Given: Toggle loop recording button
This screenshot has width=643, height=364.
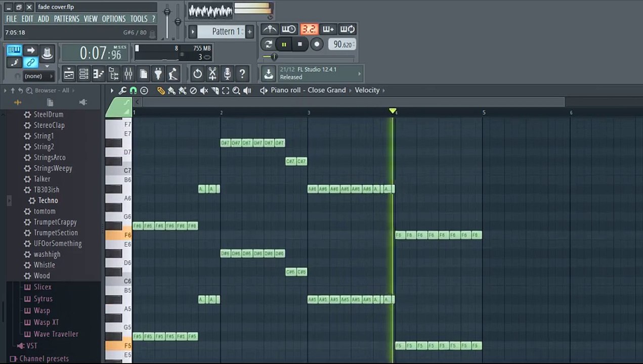Looking at the screenshot, I should (348, 29).
